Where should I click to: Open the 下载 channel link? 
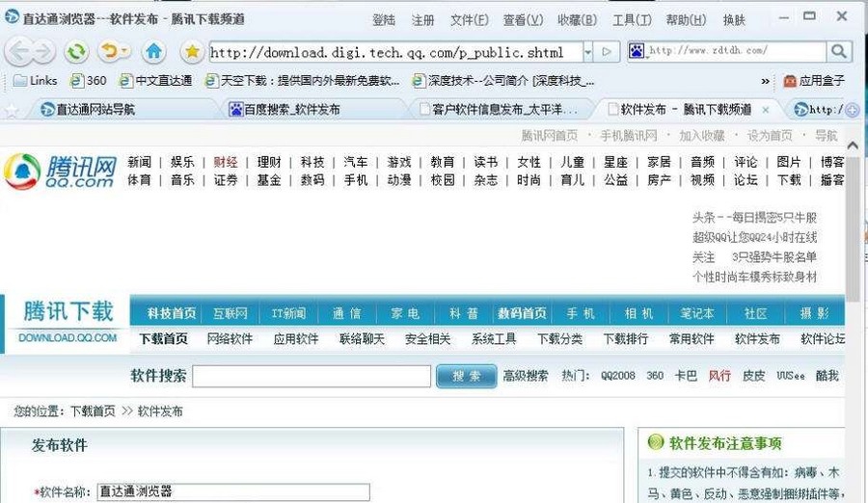(789, 179)
